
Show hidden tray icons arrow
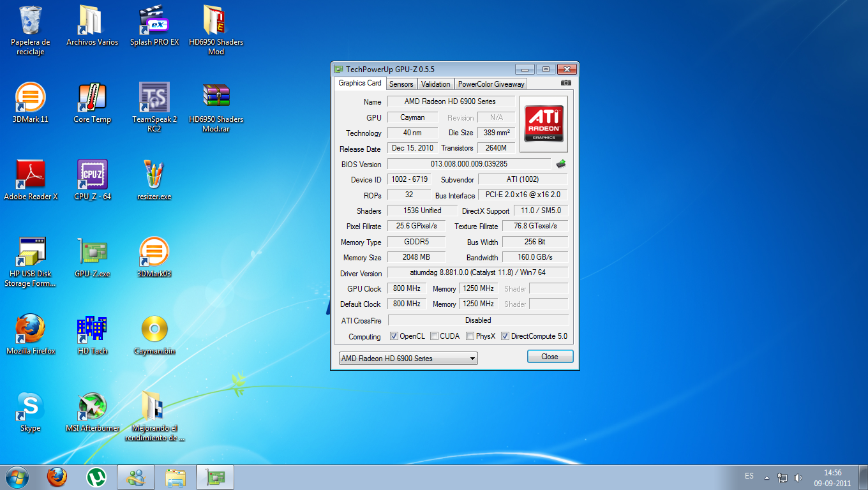[x=767, y=477]
